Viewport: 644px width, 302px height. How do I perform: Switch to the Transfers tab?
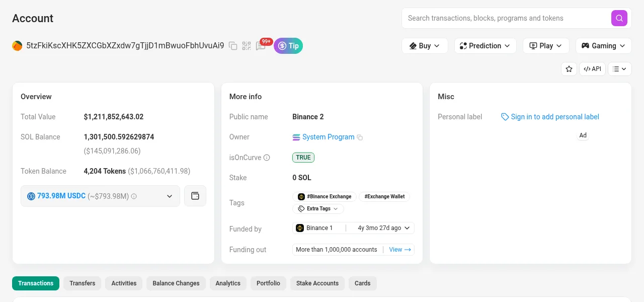click(83, 283)
